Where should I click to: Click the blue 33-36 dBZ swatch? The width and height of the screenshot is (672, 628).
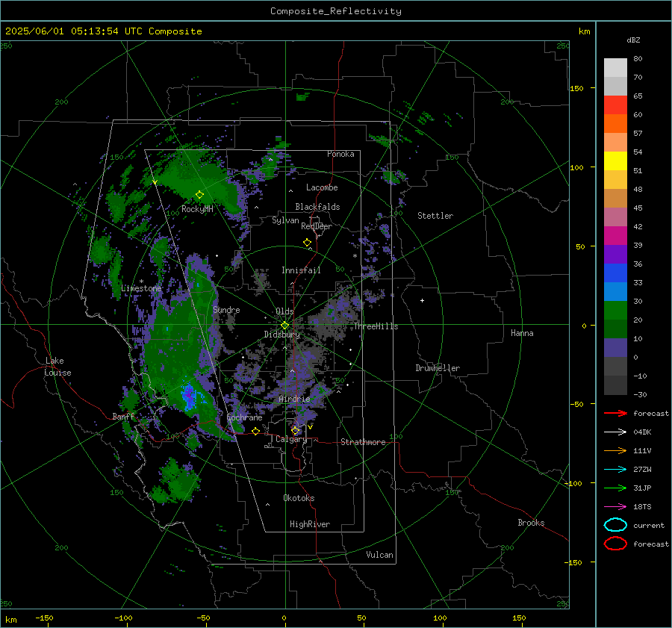click(615, 273)
